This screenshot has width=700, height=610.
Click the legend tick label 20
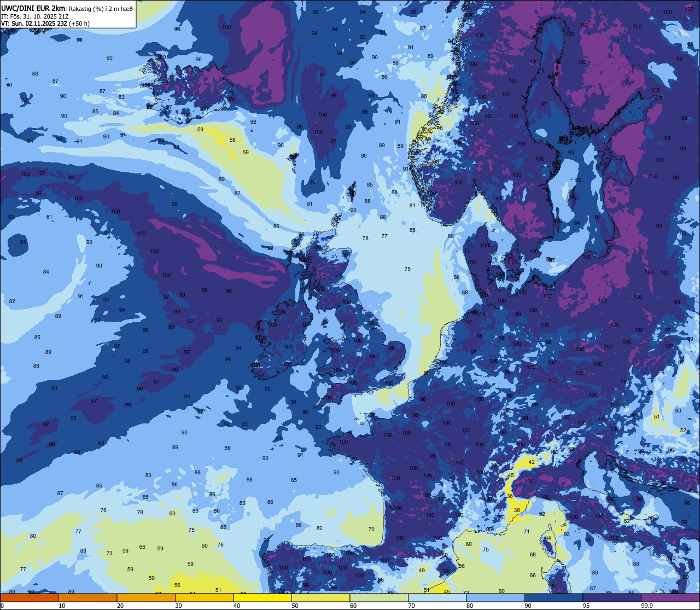pyautogui.click(x=120, y=605)
